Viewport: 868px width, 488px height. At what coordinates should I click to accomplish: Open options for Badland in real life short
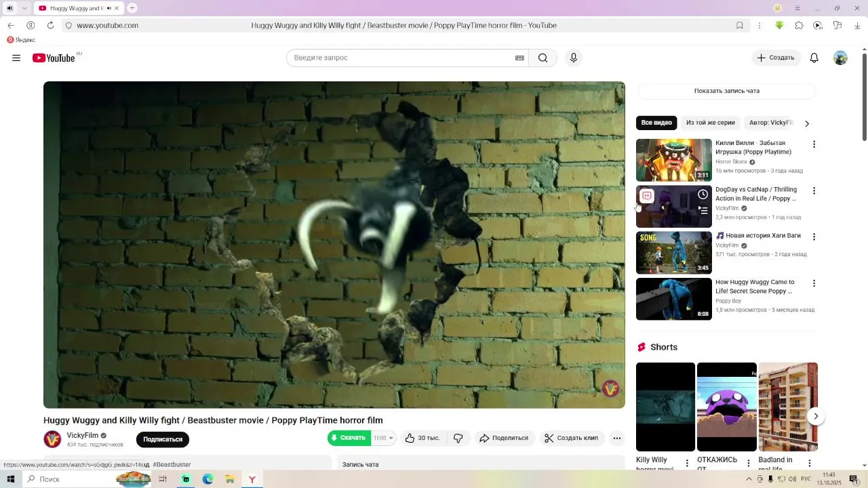(810, 464)
